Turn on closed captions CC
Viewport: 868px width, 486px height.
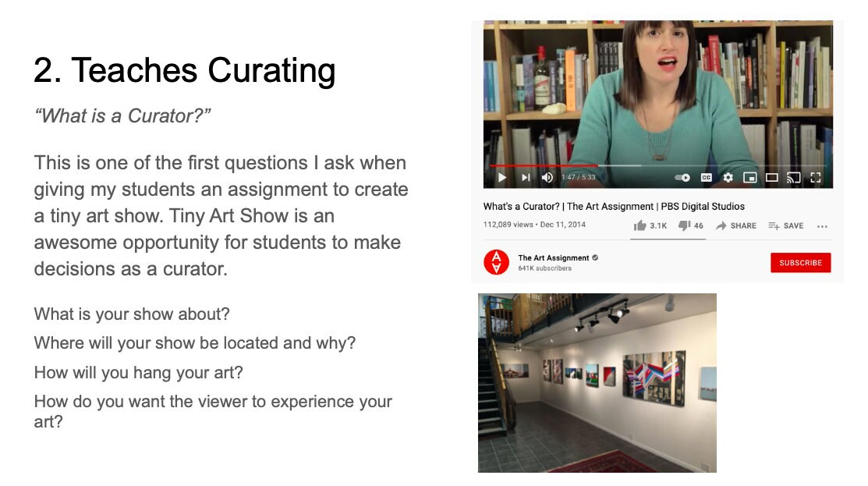[707, 178]
